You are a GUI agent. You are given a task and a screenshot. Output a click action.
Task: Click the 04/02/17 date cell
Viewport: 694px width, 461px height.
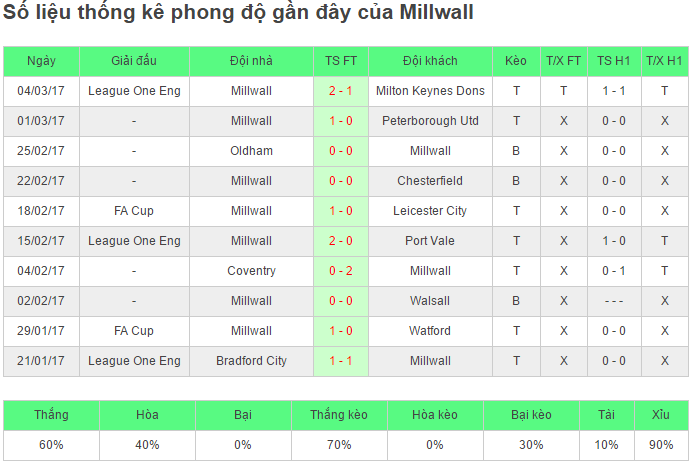coord(41,271)
